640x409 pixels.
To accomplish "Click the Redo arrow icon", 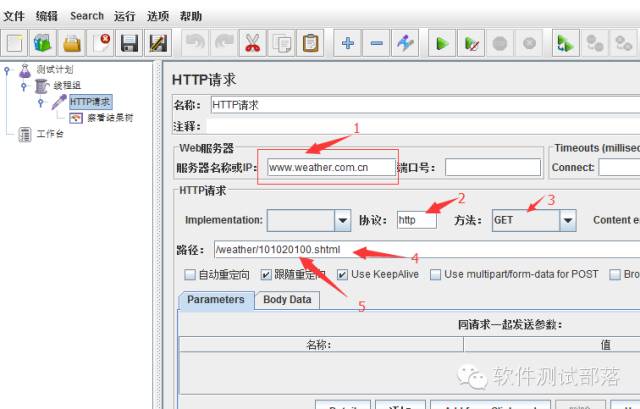I will pos(224,43).
